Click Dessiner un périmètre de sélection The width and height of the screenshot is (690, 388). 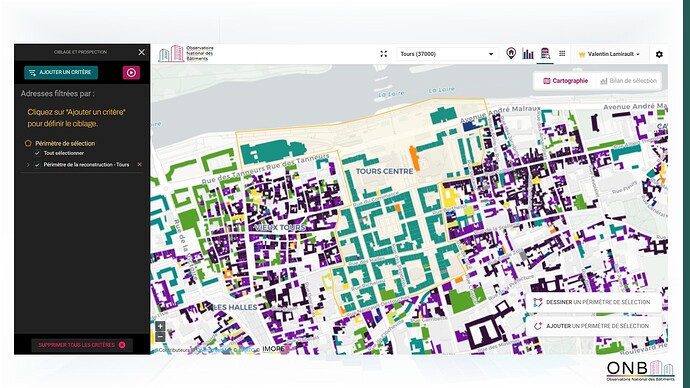tap(594, 302)
